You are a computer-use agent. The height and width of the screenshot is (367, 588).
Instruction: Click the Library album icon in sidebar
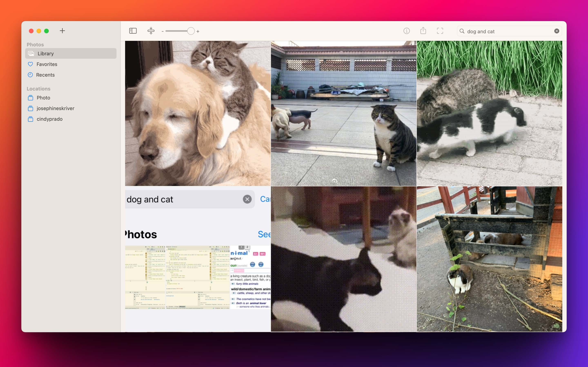[31, 53]
